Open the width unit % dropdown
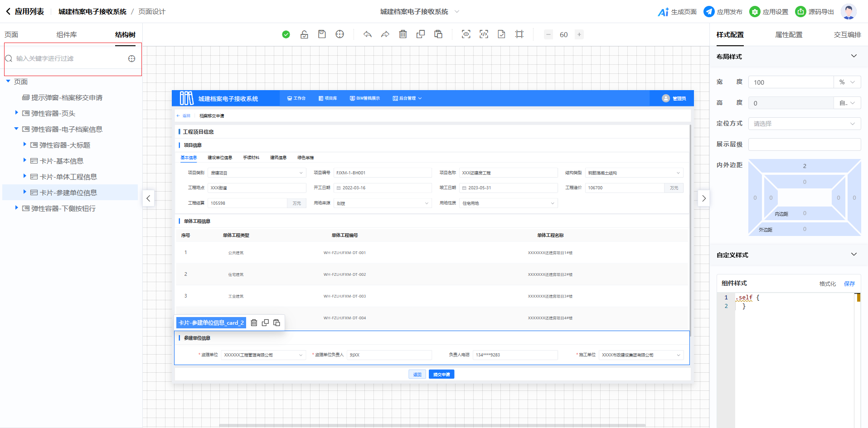Screen dimensions: 868x428 (x=847, y=82)
